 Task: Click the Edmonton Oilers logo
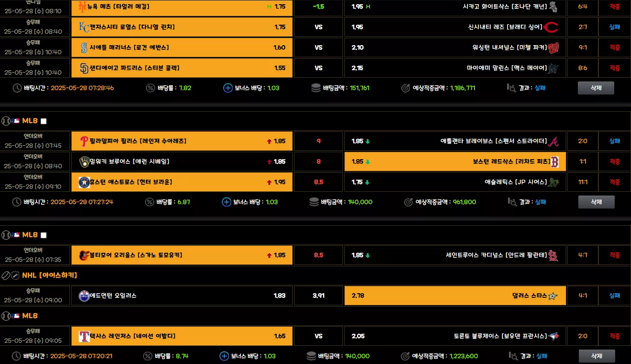[84, 296]
